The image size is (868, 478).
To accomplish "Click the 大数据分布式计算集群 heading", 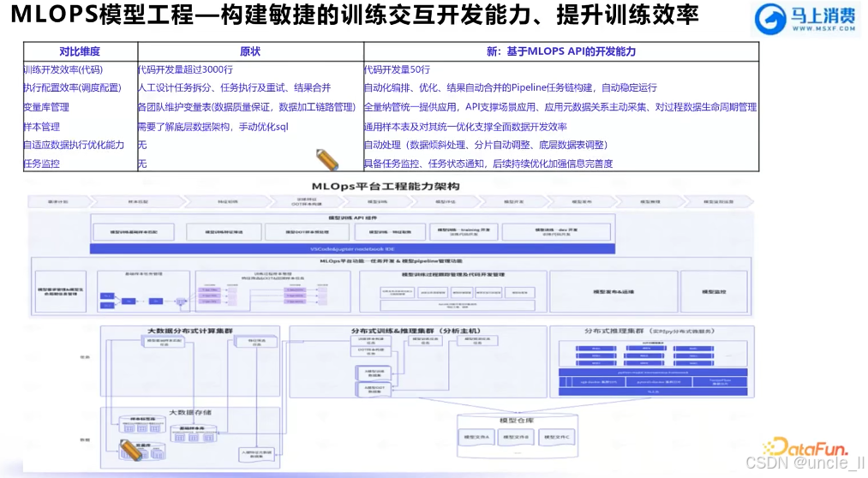I will click(x=190, y=331).
